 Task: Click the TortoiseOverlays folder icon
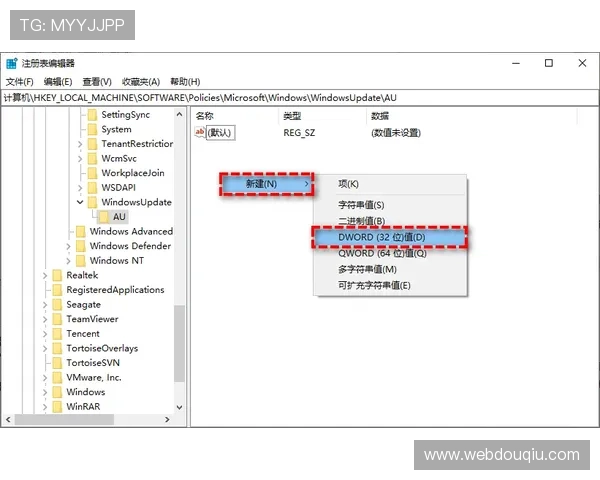[57, 348]
